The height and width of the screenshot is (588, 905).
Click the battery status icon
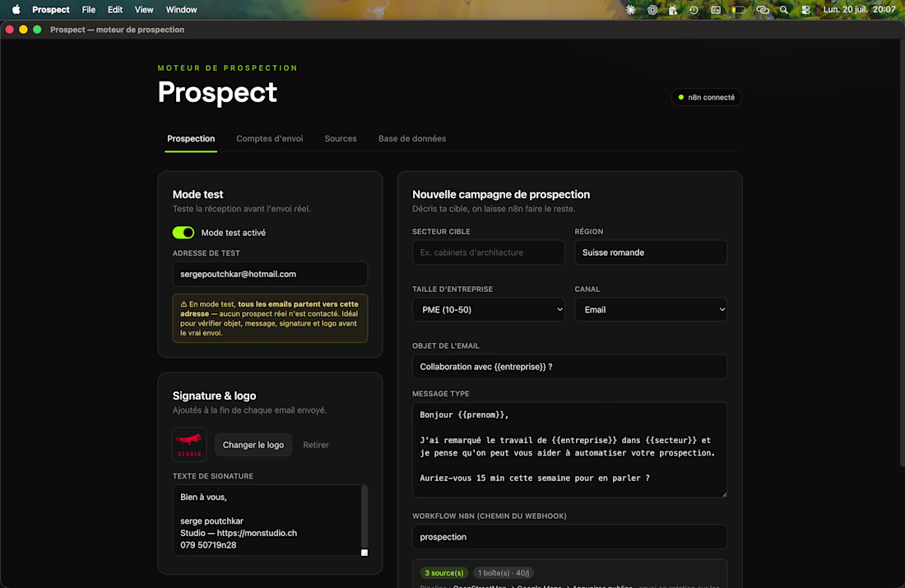click(738, 9)
